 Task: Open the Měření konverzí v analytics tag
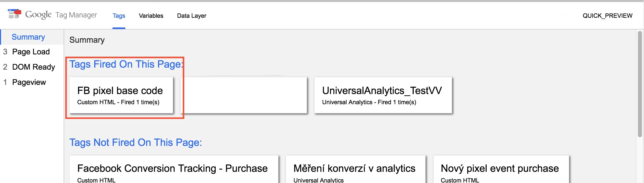356,169
